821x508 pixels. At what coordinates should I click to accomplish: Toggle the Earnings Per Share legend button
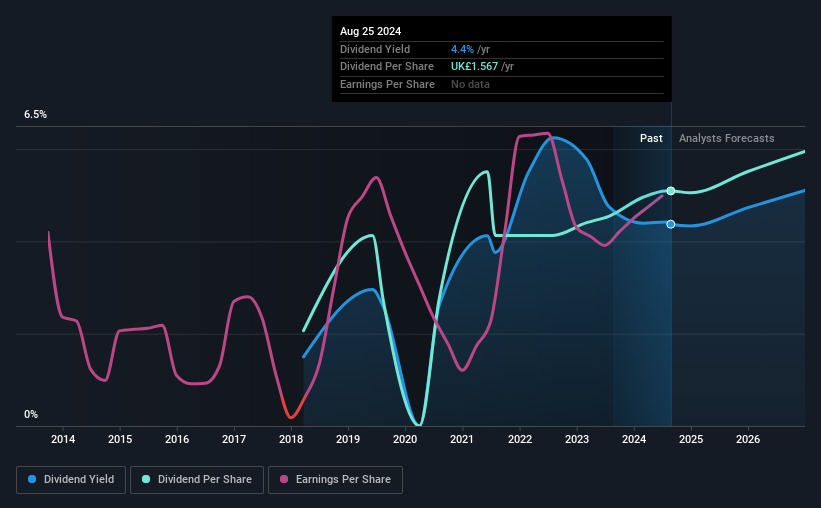335,480
